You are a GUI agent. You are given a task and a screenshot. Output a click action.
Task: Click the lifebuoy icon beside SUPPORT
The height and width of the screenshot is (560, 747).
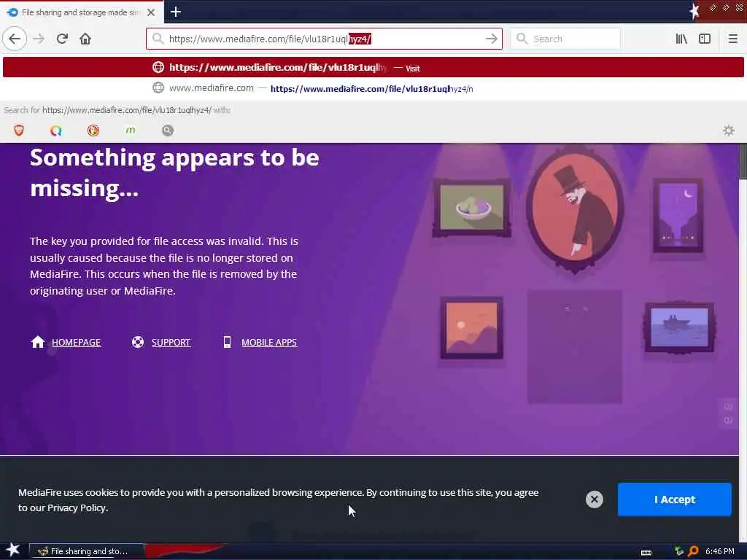tap(138, 342)
